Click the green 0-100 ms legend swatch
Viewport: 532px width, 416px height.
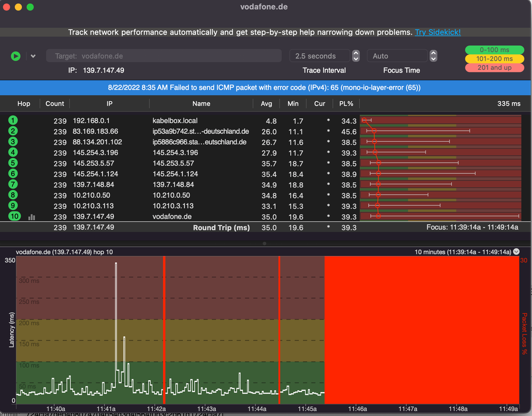494,50
